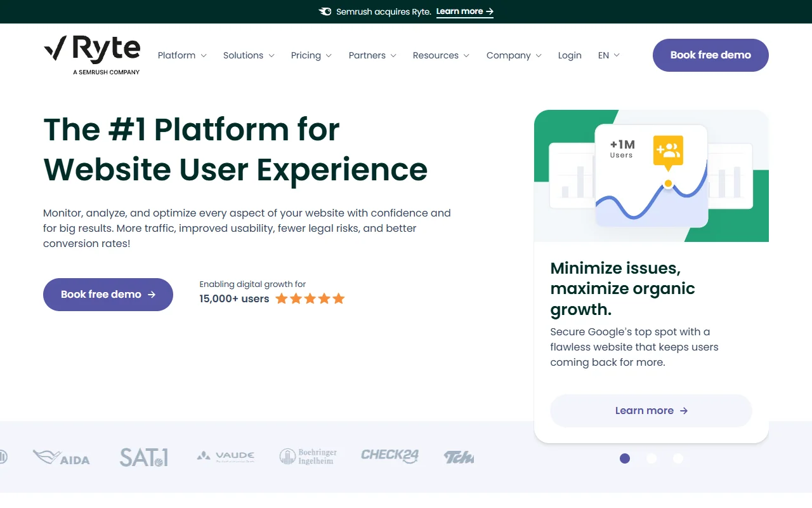Select the VAUDE logo
This screenshot has height=508, width=812.
click(x=226, y=455)
